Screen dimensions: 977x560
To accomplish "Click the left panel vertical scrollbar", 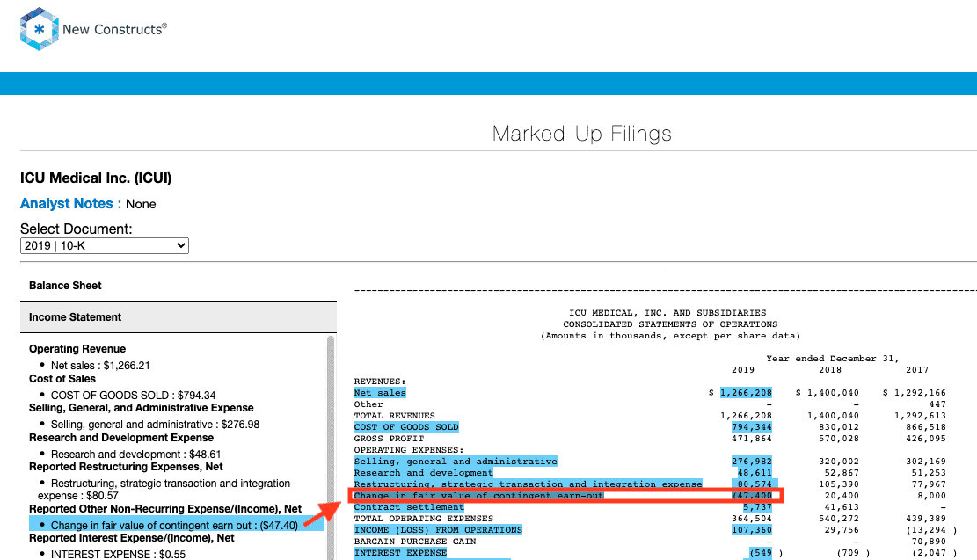I will click(331, 447).
